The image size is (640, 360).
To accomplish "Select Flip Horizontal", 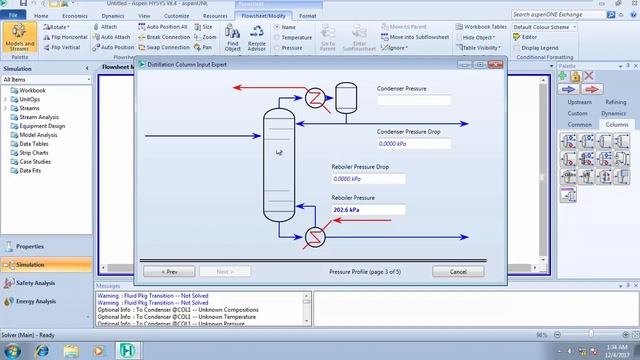I will [65, 37].
